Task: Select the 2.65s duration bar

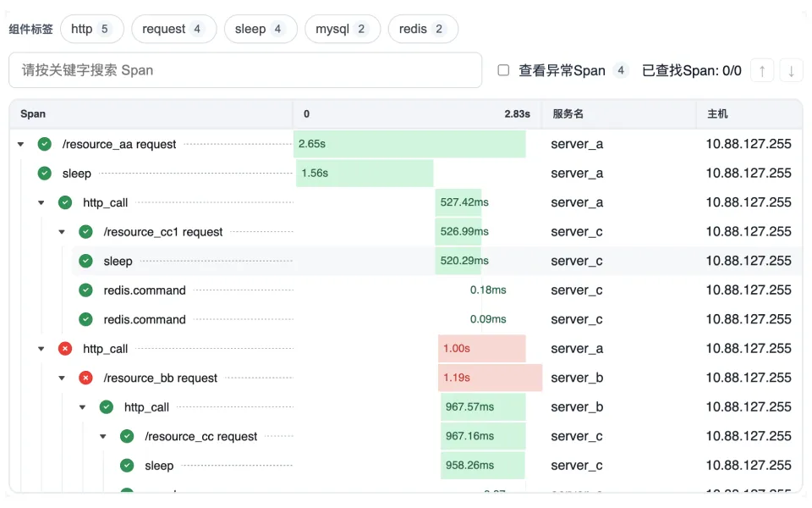Action: [409, 144]
